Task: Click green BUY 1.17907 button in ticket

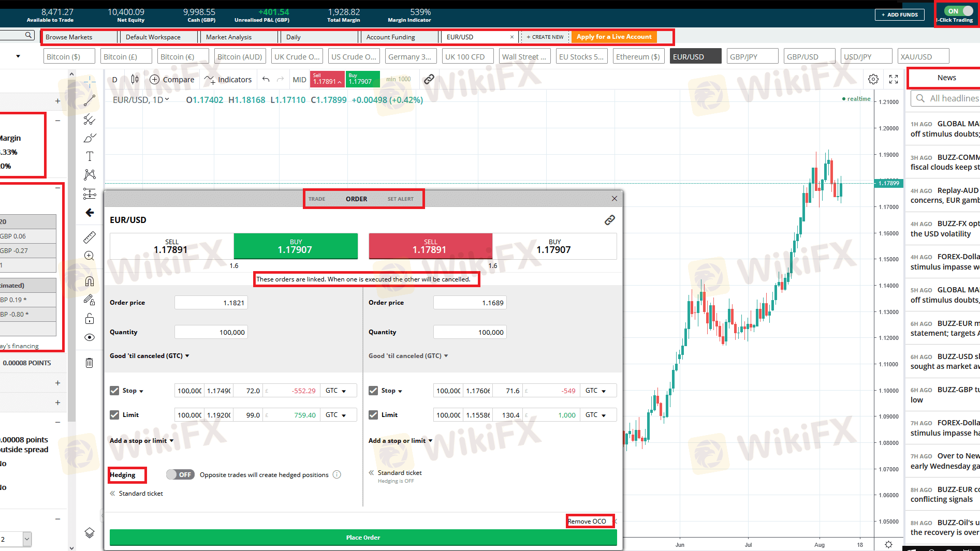Action: point(296,246)
